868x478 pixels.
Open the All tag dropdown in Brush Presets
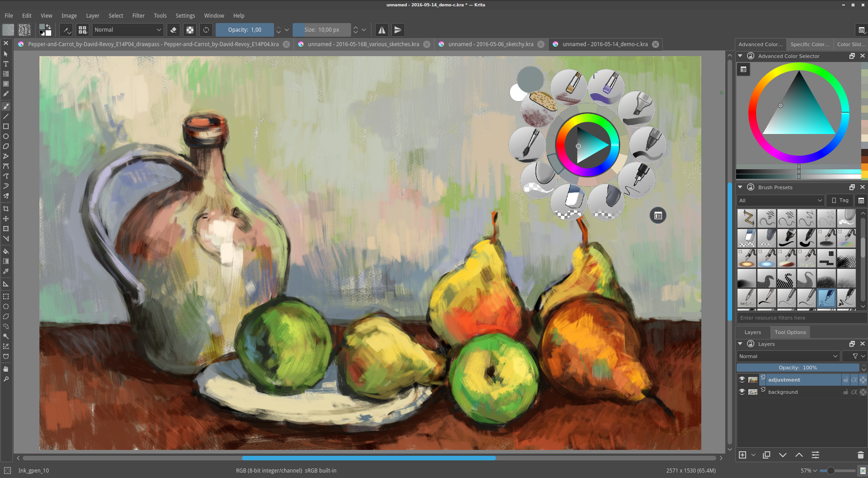(x=780, y=201)
